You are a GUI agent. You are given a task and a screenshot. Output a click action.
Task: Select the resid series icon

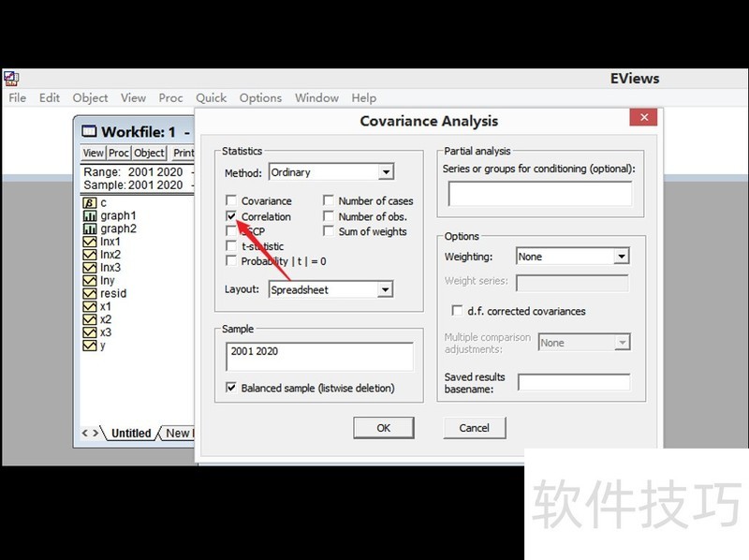point(89,293)
